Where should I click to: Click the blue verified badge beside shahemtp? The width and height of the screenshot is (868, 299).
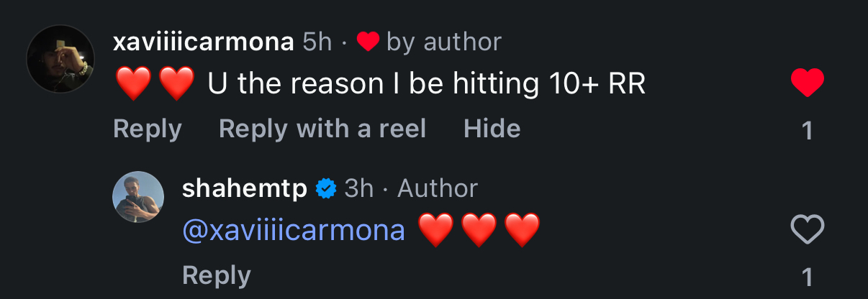[x=326, y=189]
